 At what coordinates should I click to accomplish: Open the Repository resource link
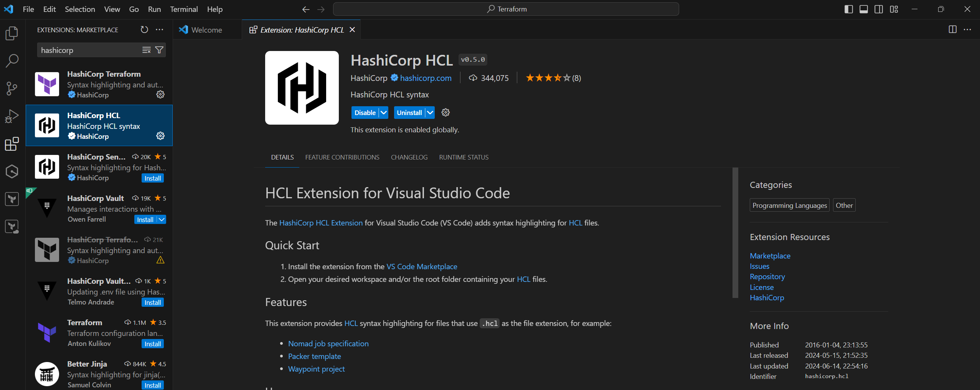pos(767,276)
